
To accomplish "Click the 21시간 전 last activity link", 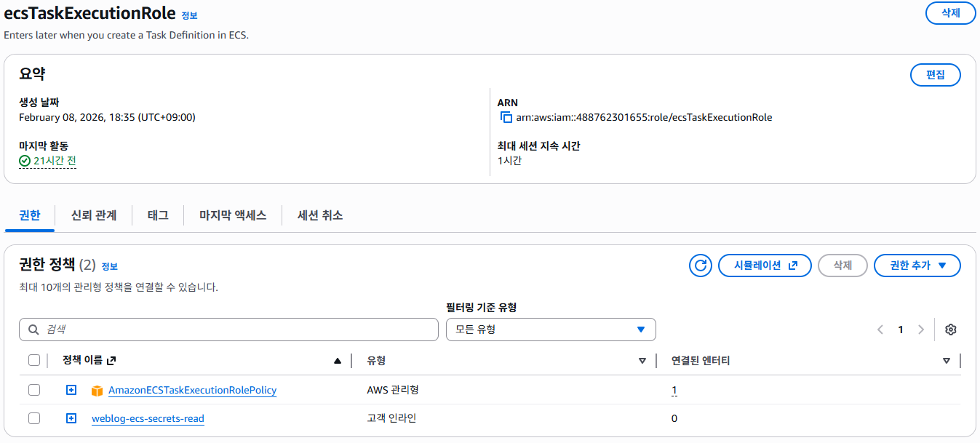I will [x=55, y=161].
